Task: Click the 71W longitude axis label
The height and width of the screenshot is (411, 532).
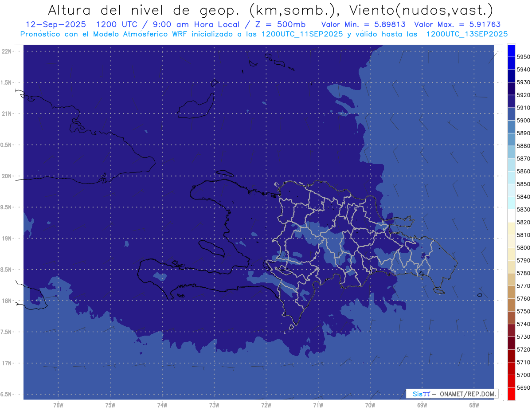Action: [x=318, y=405]
